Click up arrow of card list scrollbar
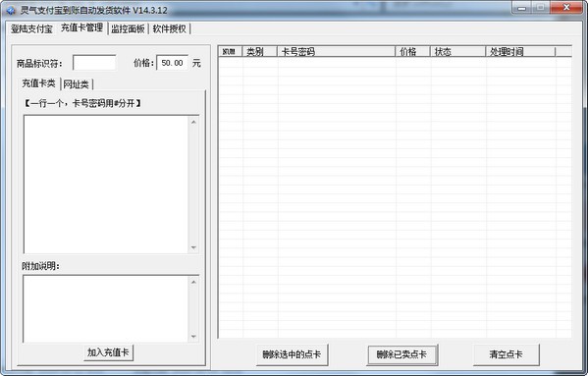This screenshot has height=376, width=588. [193, 122]
